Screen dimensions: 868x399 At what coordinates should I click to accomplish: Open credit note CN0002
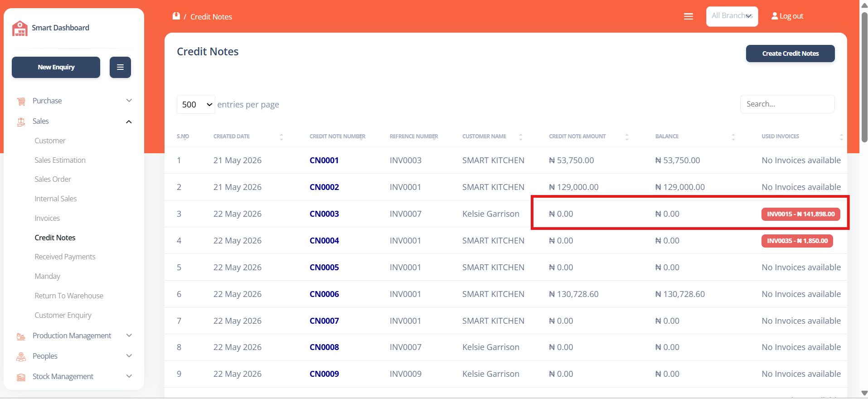324,187
